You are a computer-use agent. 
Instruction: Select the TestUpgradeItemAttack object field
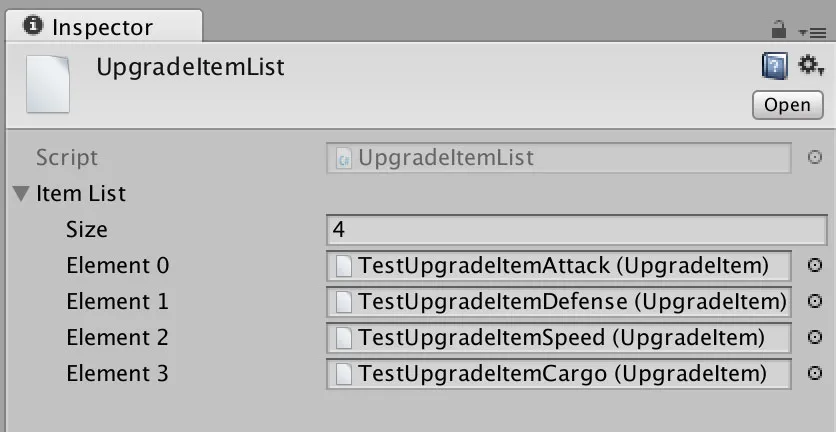(x=559, y=266)
